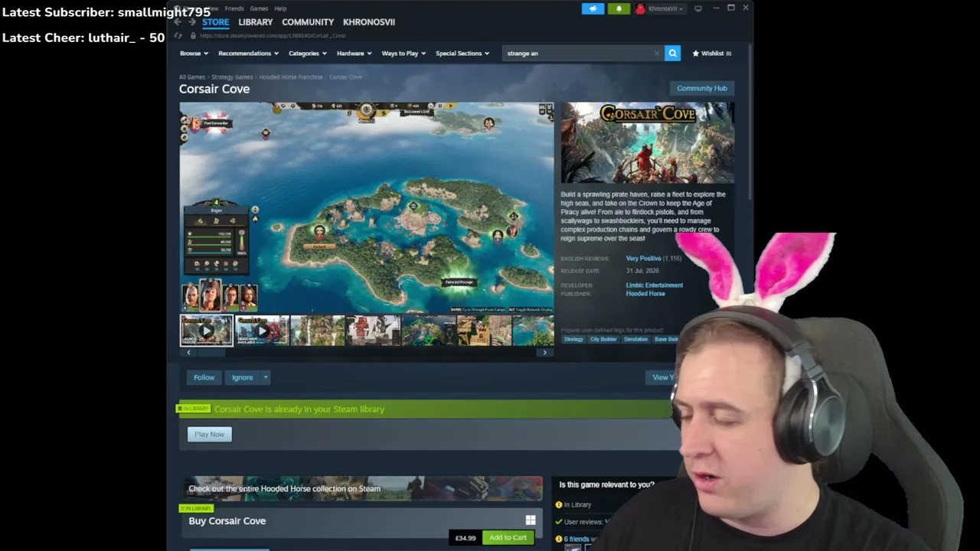The width and height of the screenshot is (980, 551).
Task: Select the fourth screenshot thumbnail
Action: click(x=373, y=331)
